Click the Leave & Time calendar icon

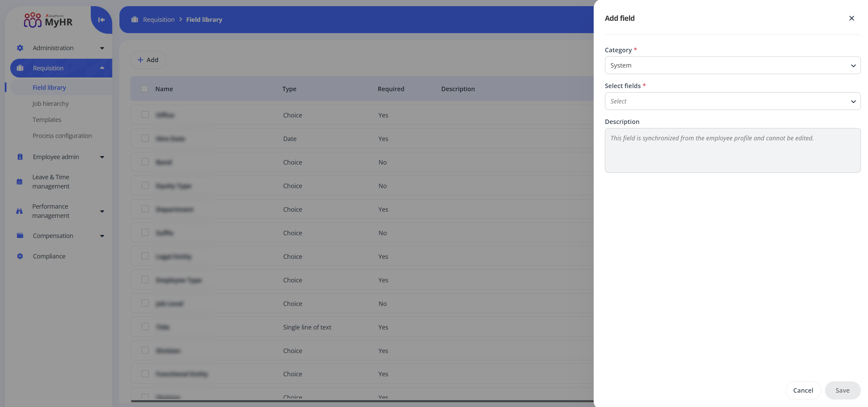click(x=19, y=182)
